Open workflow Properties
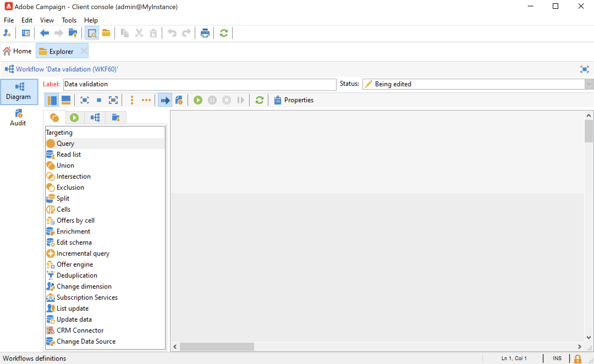Screen dimensions: 594x364 point(294,100)
